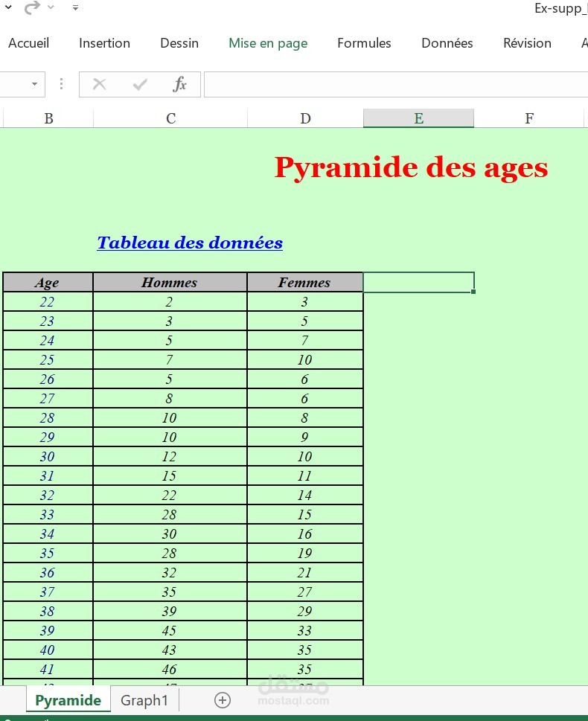Image resolution: width=588 pixels, height=721 pixels.
Task: Select Hommes value for age 25
Action: point(170,359)
